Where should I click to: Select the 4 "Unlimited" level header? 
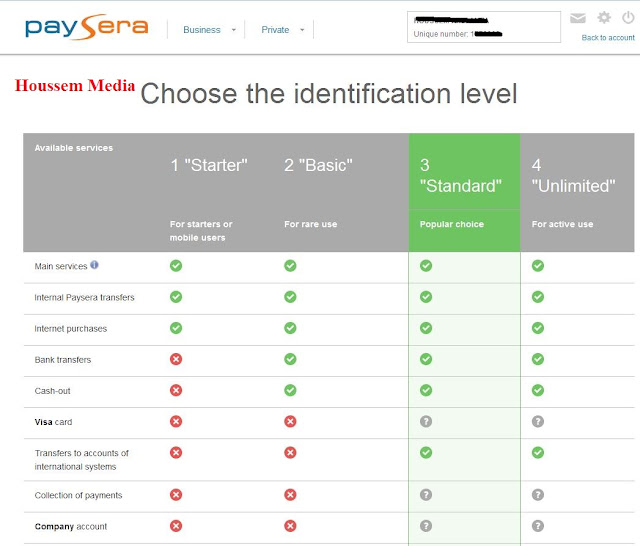click(573, 175)
